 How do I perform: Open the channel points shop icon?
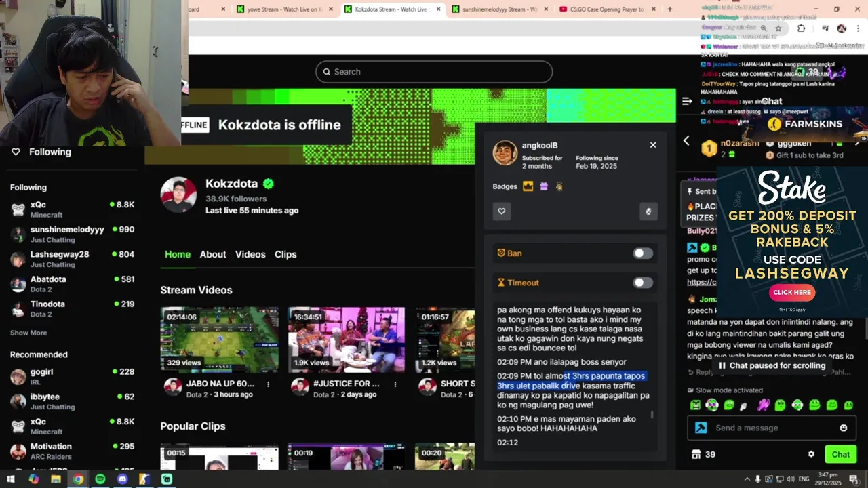pyautogui.click(x=695, y=454)
